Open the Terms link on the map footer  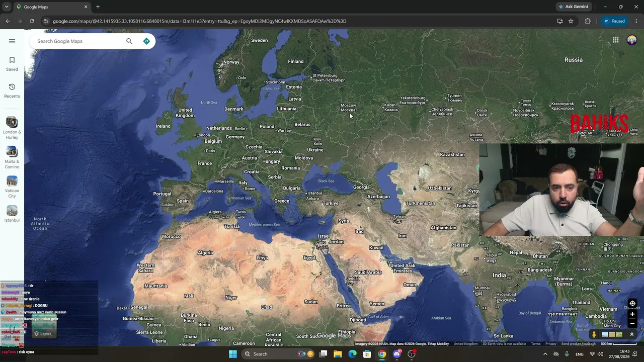(535, 344)
